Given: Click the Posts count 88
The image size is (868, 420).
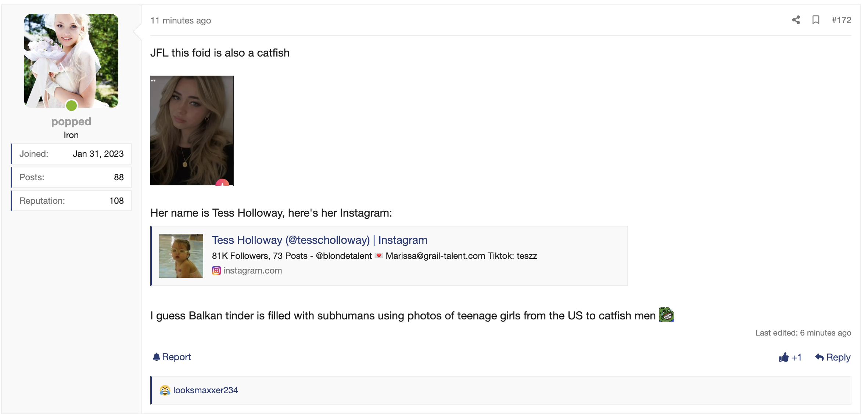Looking at the screenshot, I should tap(119, 177).
